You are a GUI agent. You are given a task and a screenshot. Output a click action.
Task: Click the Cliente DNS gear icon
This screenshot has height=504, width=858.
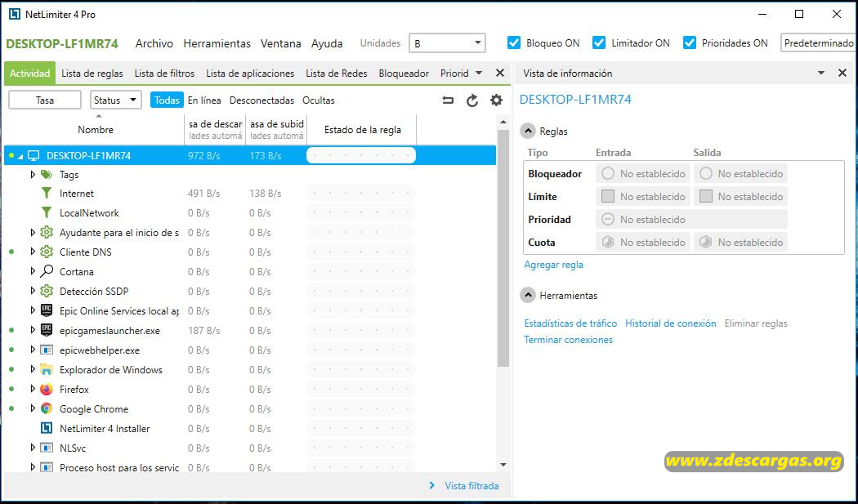tap(47, 252)
